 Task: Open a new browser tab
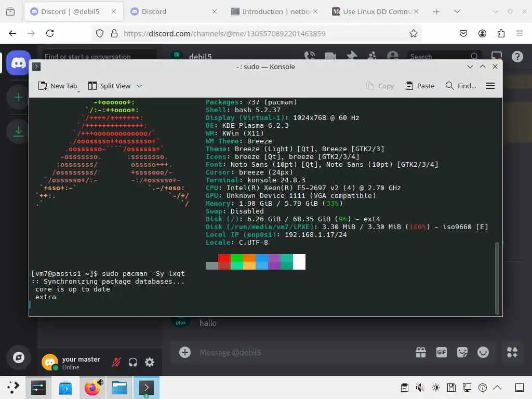pos(436,11)
